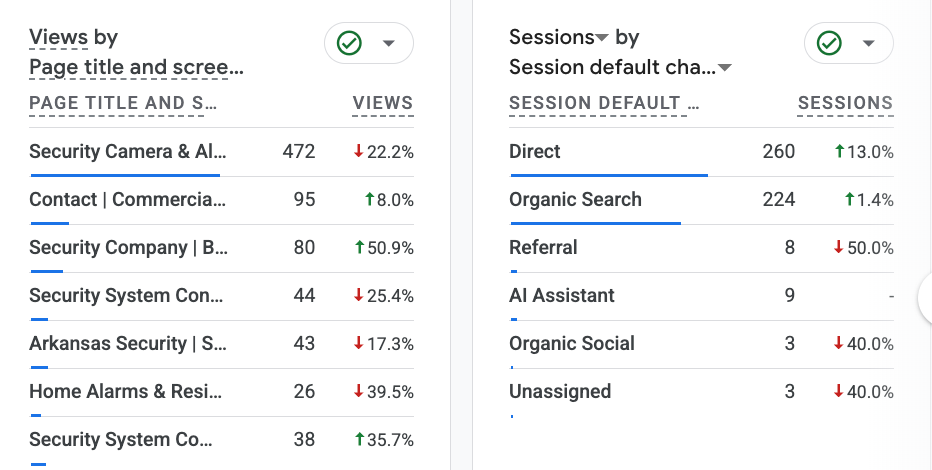Select the Views title metric link
The width and height of the screenshot is (932, 470).
58,37
